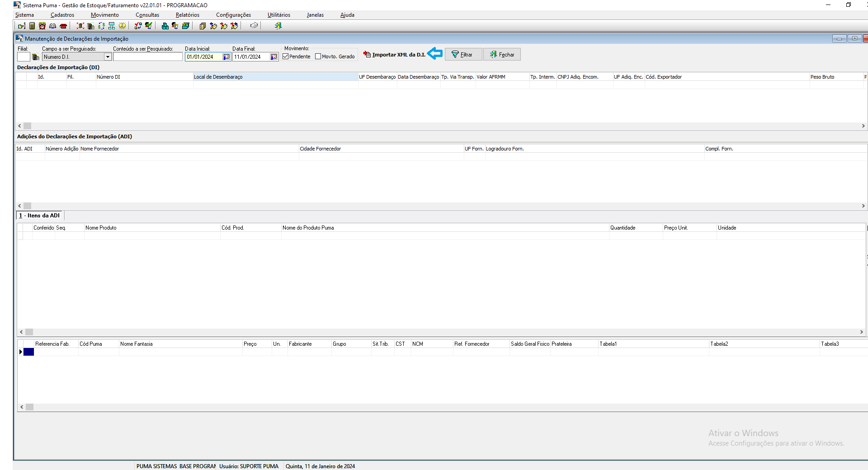Click the Quantidade column header
Viewport: 868px width, 470px height.
click(x=636, y=228)
